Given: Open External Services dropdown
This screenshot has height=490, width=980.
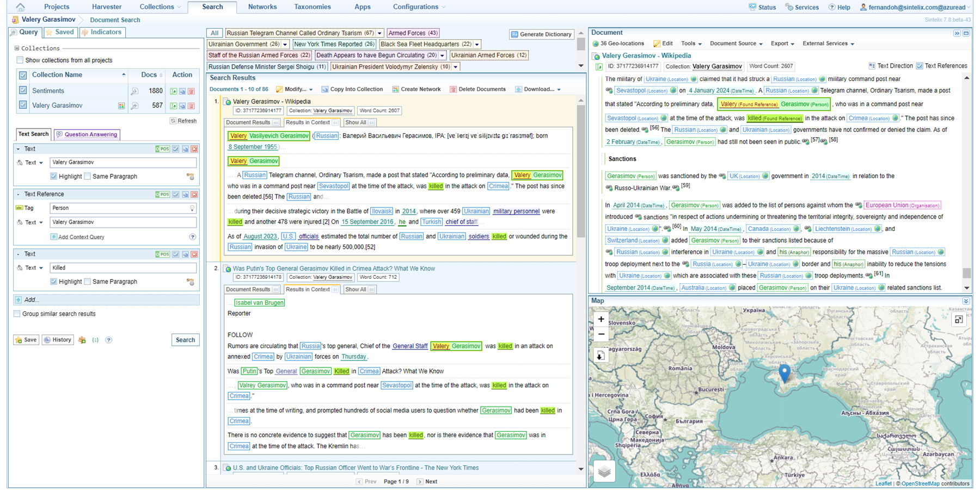Looking at the screenshot, I should click(828, 44).
